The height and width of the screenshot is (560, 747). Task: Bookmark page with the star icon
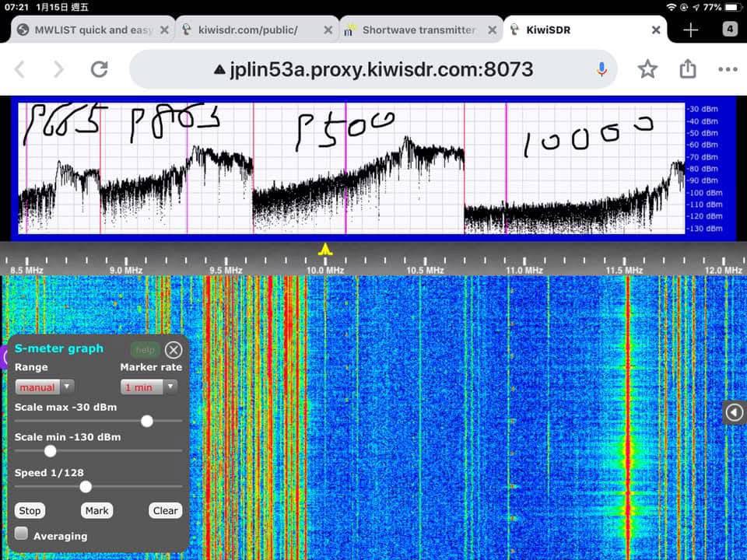(x=647, y=69)
